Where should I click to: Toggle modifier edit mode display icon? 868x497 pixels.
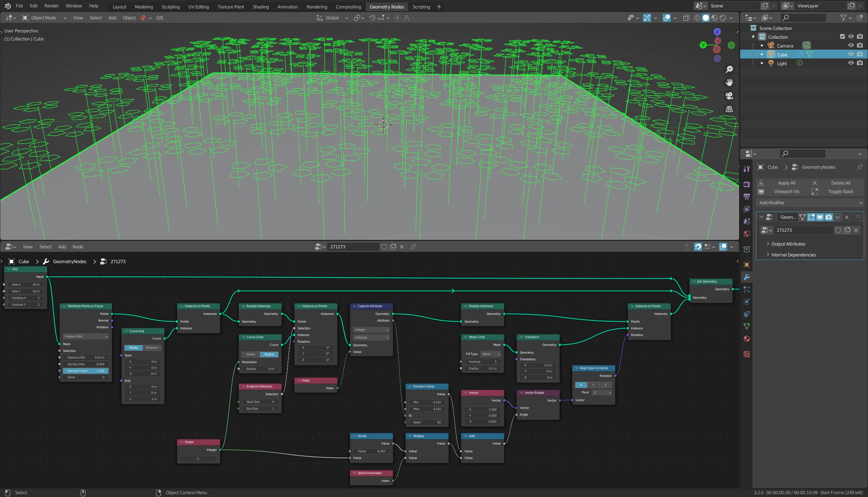tap(811, 217)
